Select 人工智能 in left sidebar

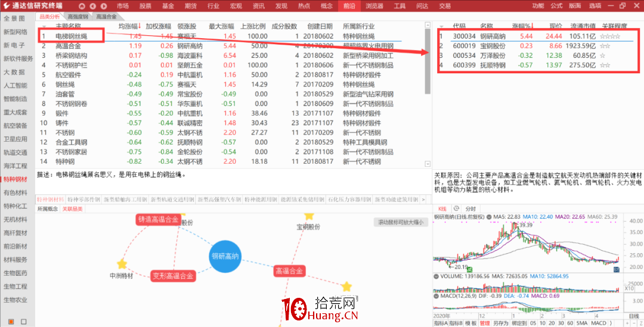15,85
